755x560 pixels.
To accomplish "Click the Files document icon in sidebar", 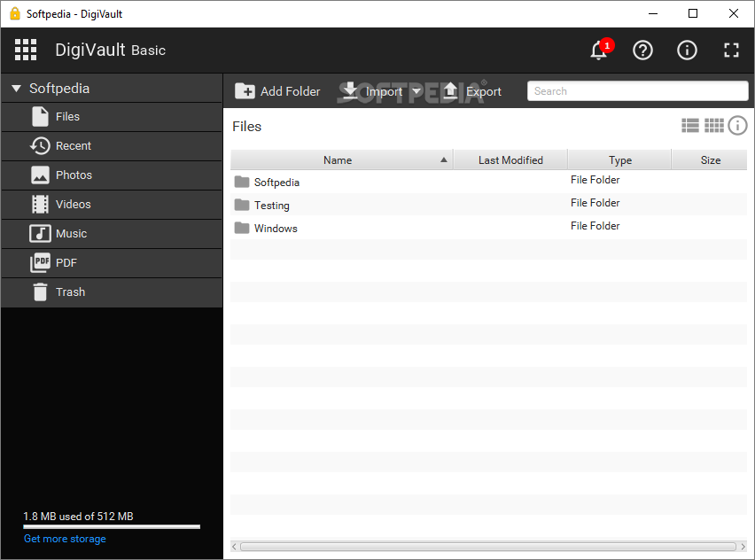I will click(x=40, y=117).
